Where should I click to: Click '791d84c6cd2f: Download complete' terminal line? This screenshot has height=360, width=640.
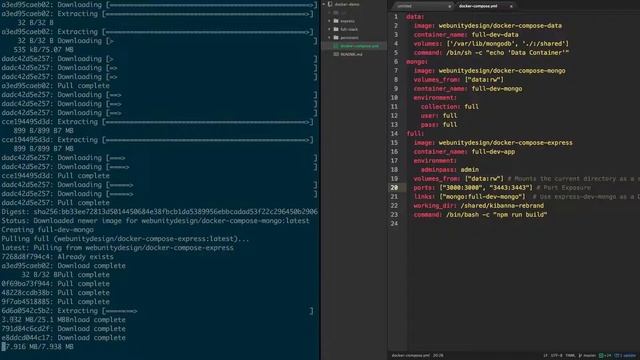[63, 329]
